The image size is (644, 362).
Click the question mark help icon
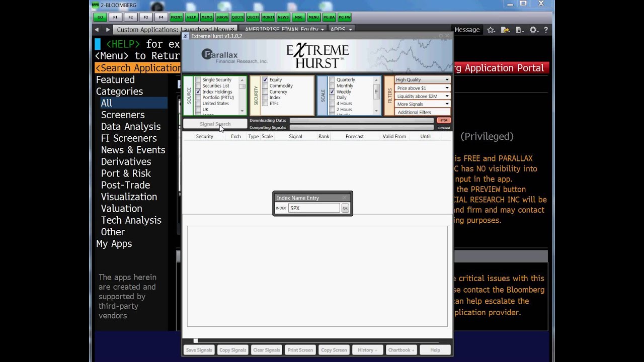[x=545, y=30]
